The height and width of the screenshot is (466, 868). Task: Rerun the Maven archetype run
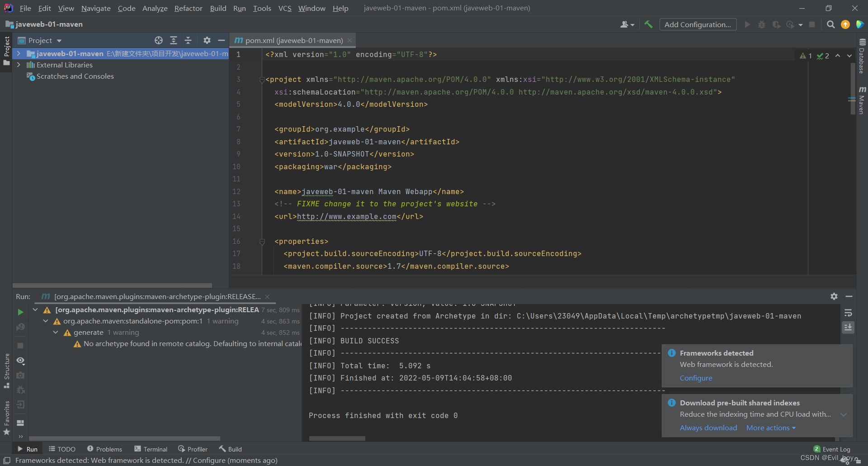20,312
